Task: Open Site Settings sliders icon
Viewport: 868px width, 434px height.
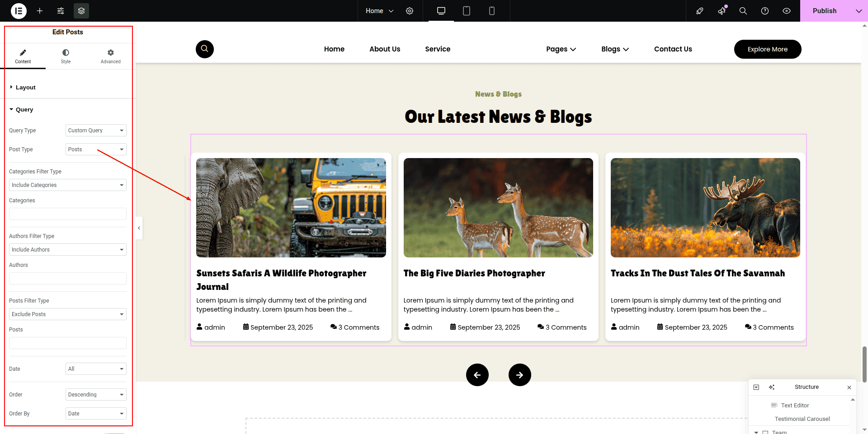Action: tap(61, 11)
